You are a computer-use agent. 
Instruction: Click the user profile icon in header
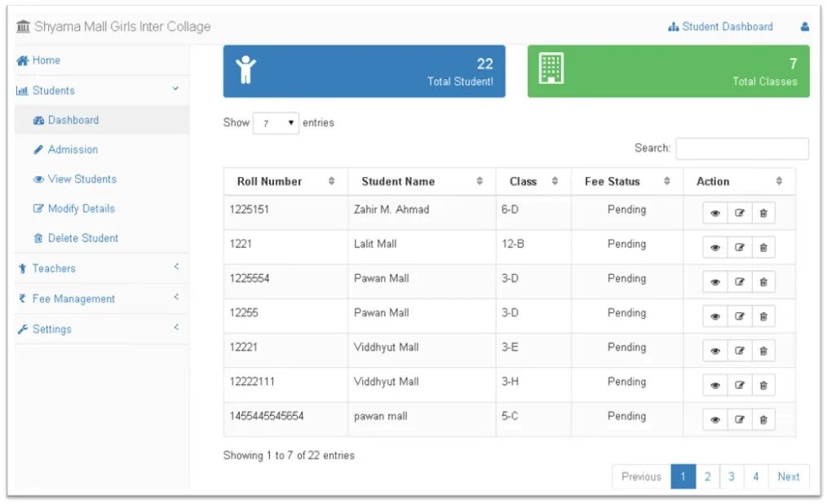coord(805,27)
